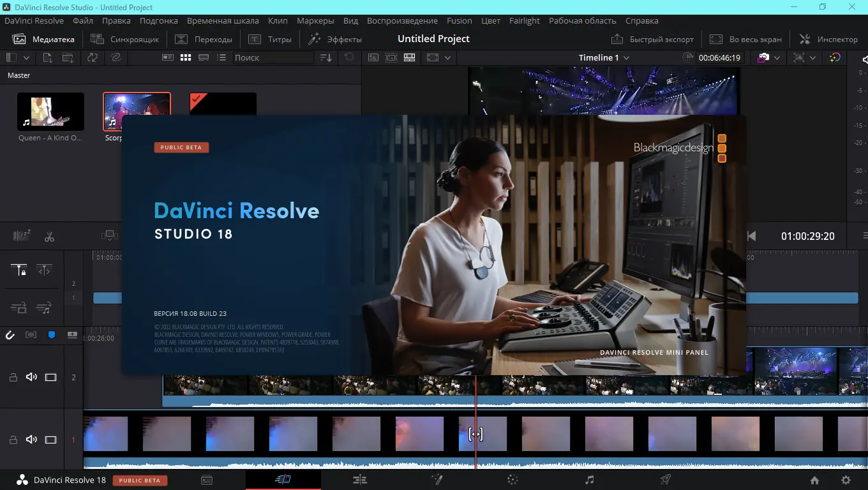
Task: Go to the Deliver page rocket icon
Action: click(665, 480)
